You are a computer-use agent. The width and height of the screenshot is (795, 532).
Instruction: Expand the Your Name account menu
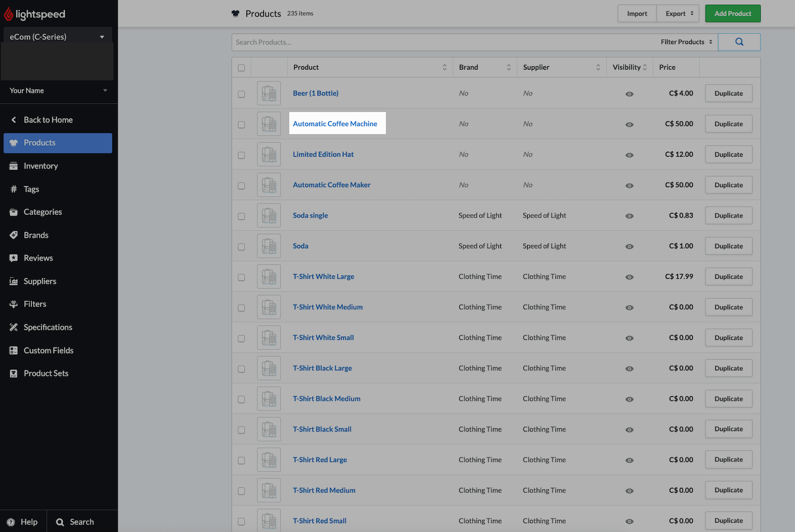(x=58, y=90)
